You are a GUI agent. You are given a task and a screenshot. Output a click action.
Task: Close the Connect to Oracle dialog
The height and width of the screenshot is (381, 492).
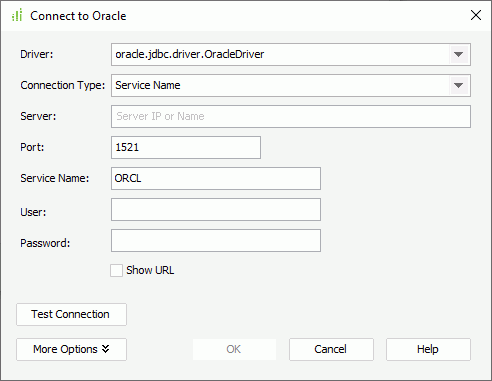pyautogui.click(x=476, y=15)
